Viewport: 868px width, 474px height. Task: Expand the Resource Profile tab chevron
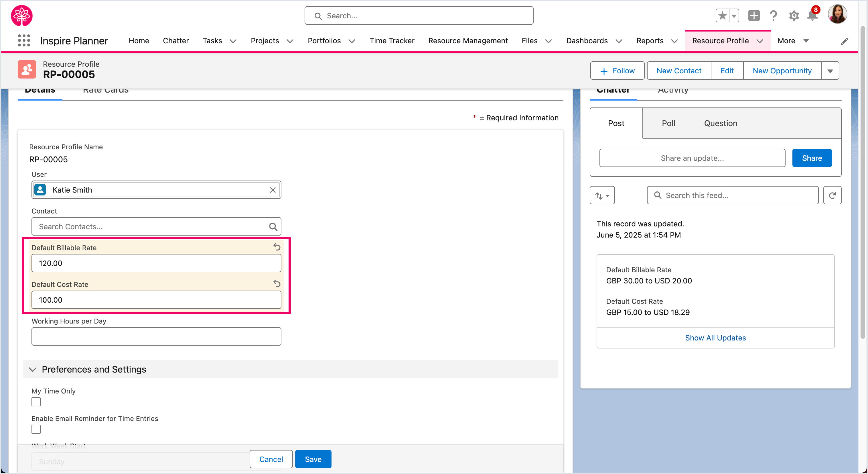coord(759,41)
